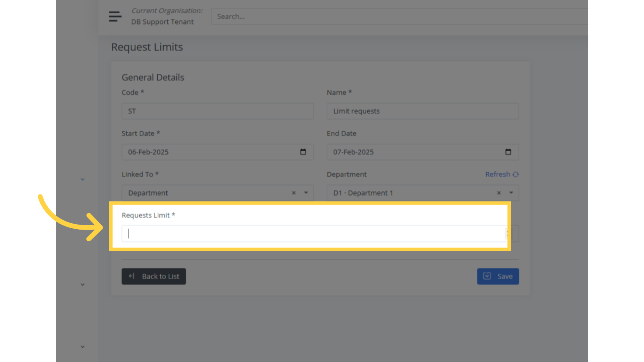Open the End Date calendar picker
The height and width of the screenshot is (362, 644).
pyautogui.click(x=508, y=152)
